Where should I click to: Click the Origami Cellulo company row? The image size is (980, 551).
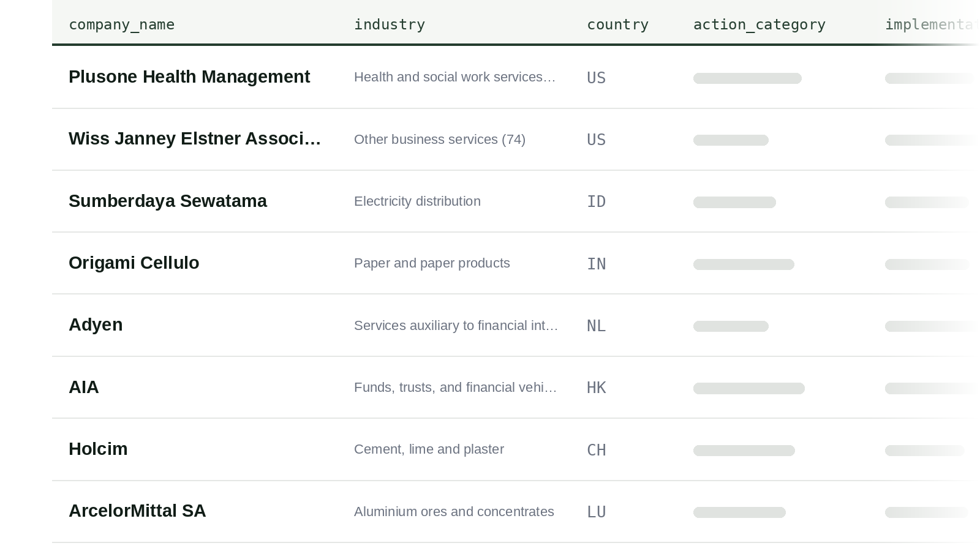coord(516,263)
